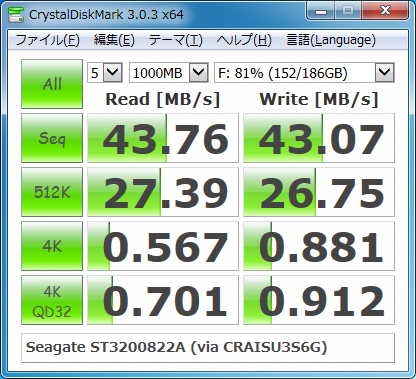Start the 4K benchmark test
The height and width of the screenshot is (379, 416).
[52, 246]
